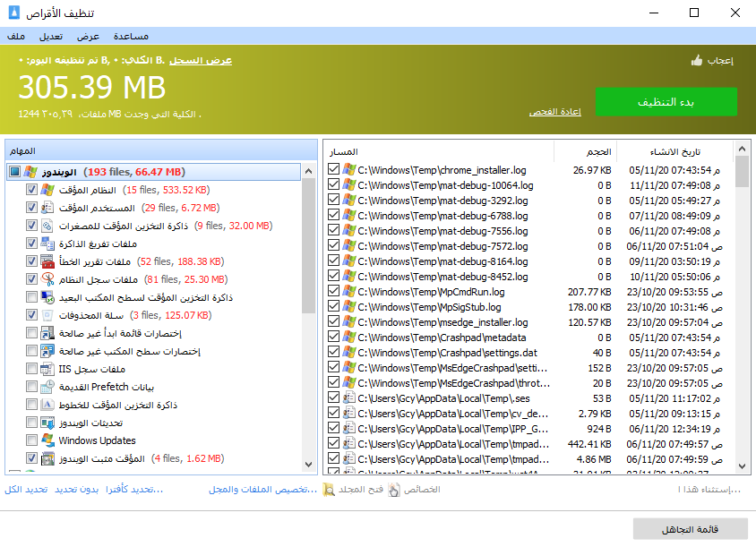756x547 pixels.
Task: Select the Crashpad\settings.dat file path
Action: (447, 353)
